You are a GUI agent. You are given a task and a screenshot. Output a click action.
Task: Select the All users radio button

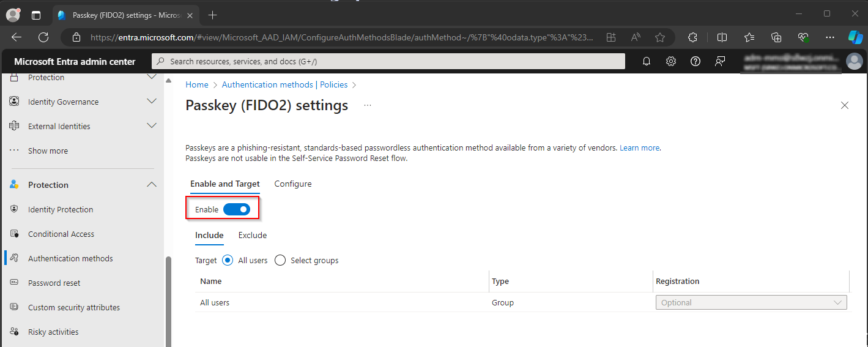228,260
